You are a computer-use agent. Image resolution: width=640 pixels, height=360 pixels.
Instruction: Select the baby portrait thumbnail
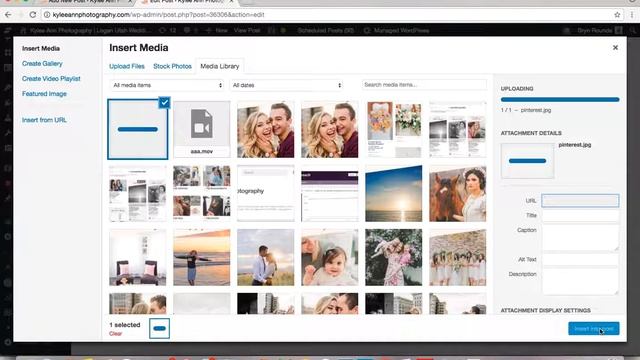330,257
